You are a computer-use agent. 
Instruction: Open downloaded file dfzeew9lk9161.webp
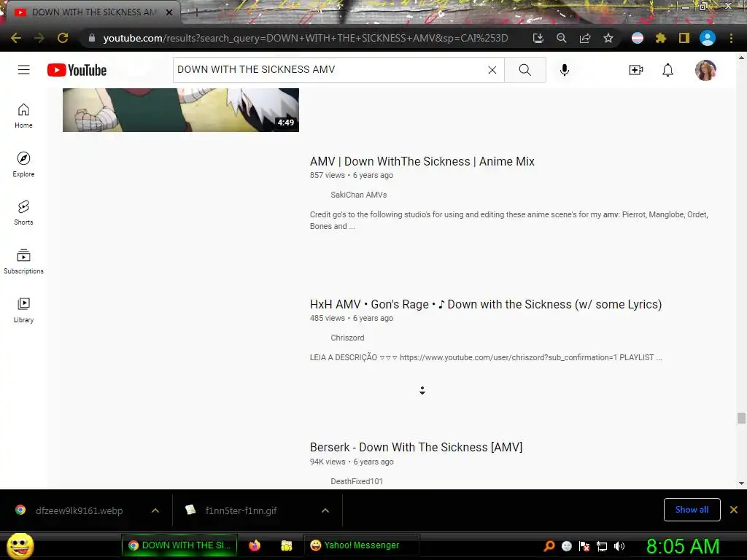coord(79,510)
